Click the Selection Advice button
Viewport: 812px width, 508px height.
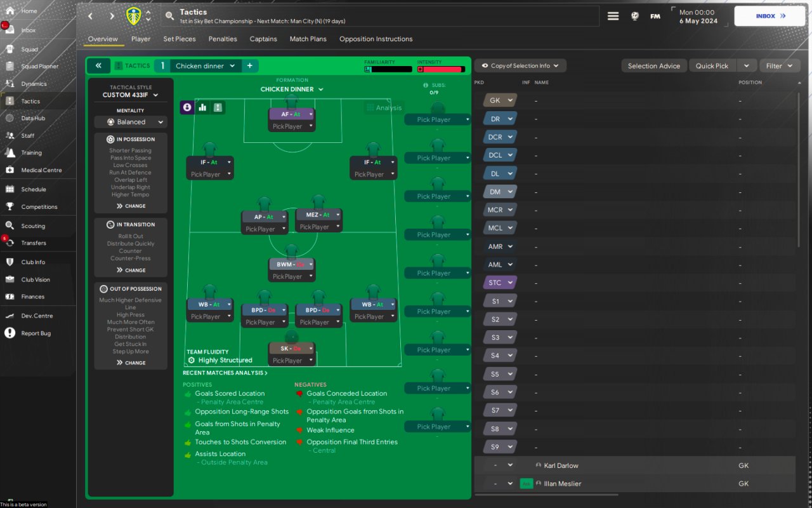point(654,65)
